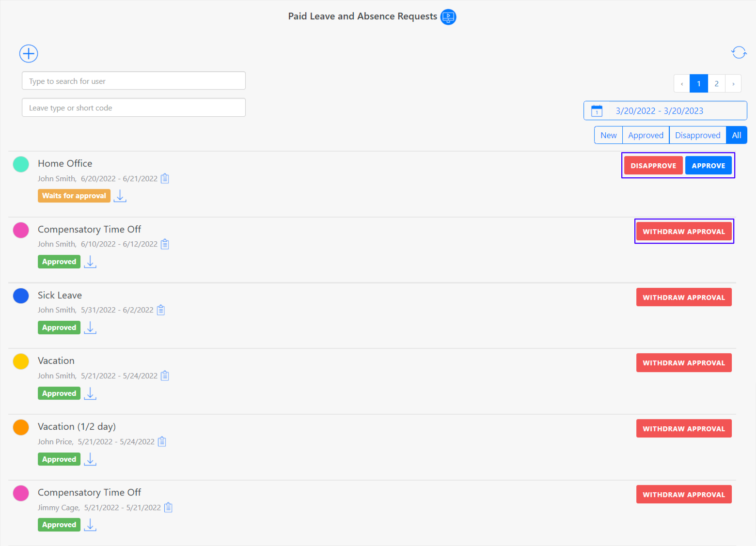Open the 3/20/2022 - 3/20/2023 date range picker
Image resolution: width=756 pixels, height=546 pixels.
pos(659,111)
